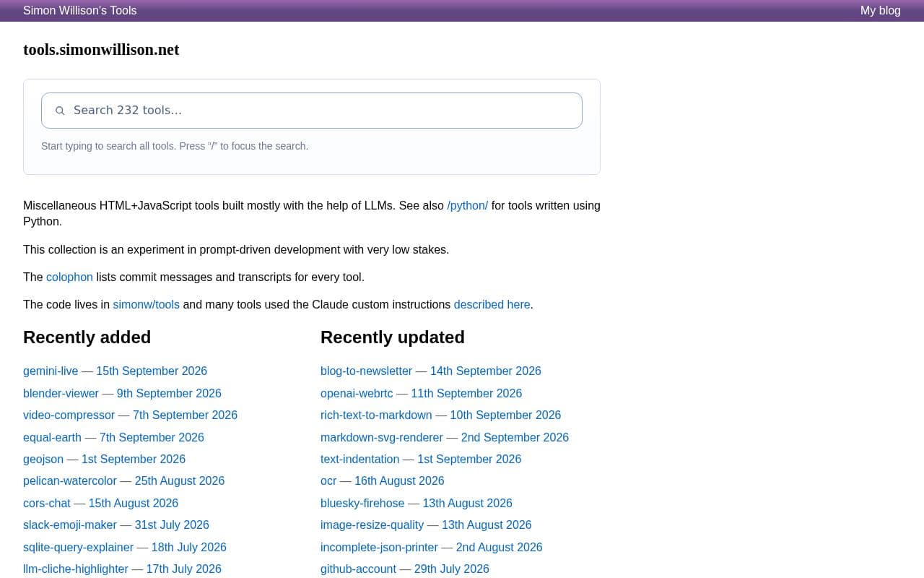This screenshot has width=924, height=578.
Task: Open the blender-viewer tool
Action: tap(61, 393)
